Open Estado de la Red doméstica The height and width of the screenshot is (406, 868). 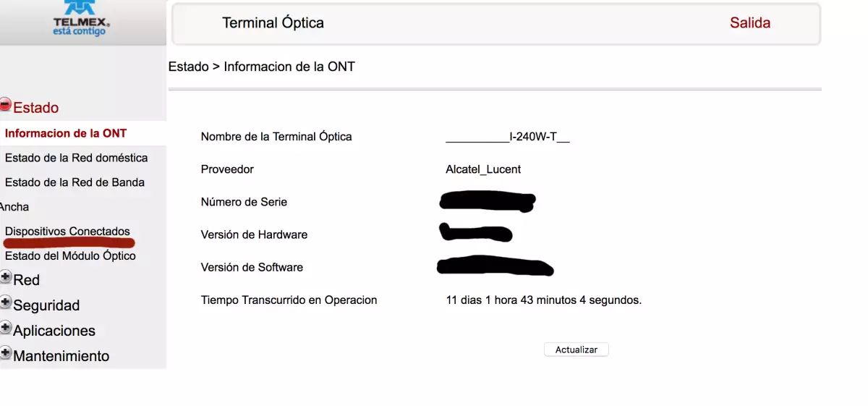tap(76, 158)
